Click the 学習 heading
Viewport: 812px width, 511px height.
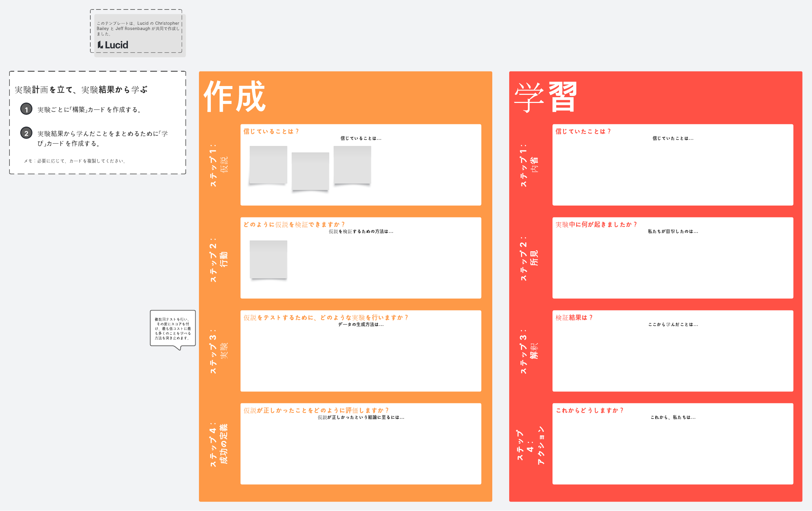tap(545, 97)
